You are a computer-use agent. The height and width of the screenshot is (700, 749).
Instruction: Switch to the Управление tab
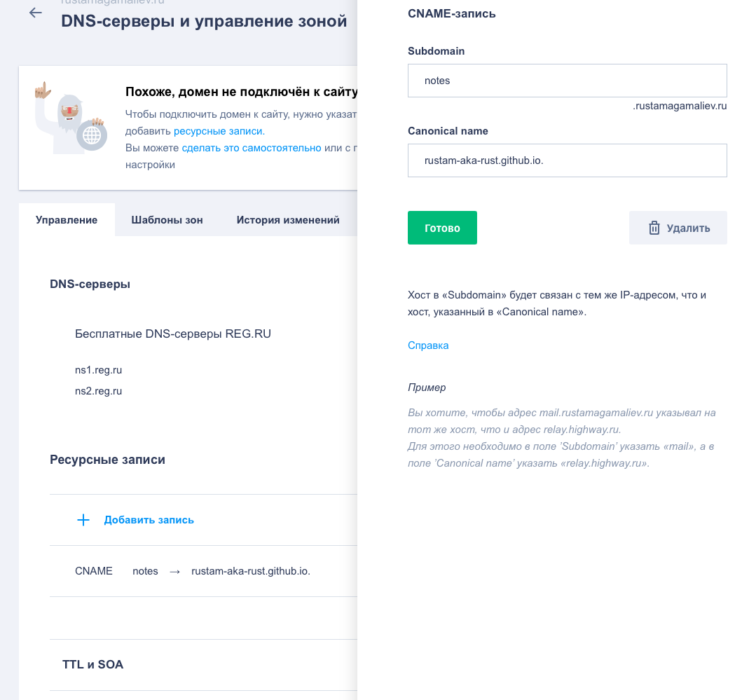click(x=67, y=220)
